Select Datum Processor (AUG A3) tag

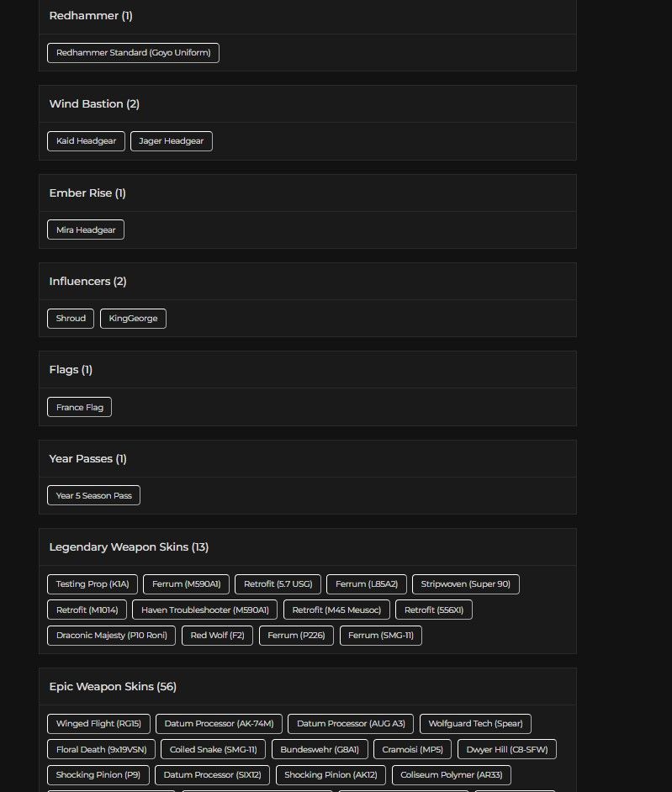[351, 724]
